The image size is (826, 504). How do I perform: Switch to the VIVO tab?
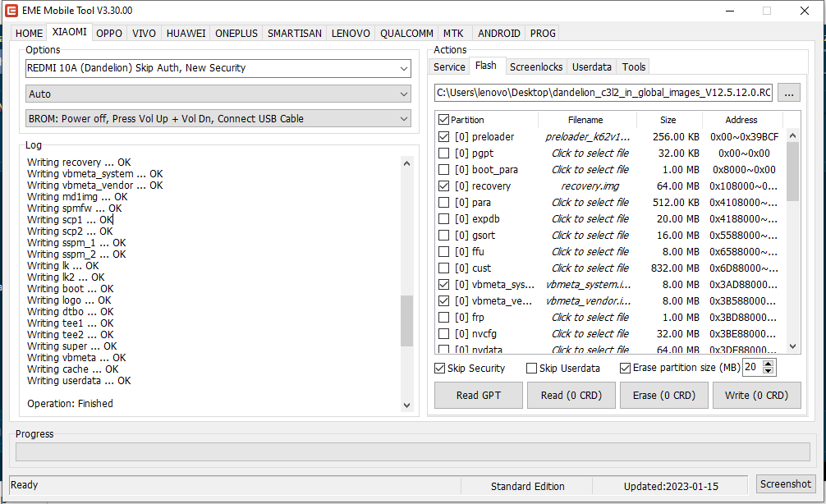(144, 33)
